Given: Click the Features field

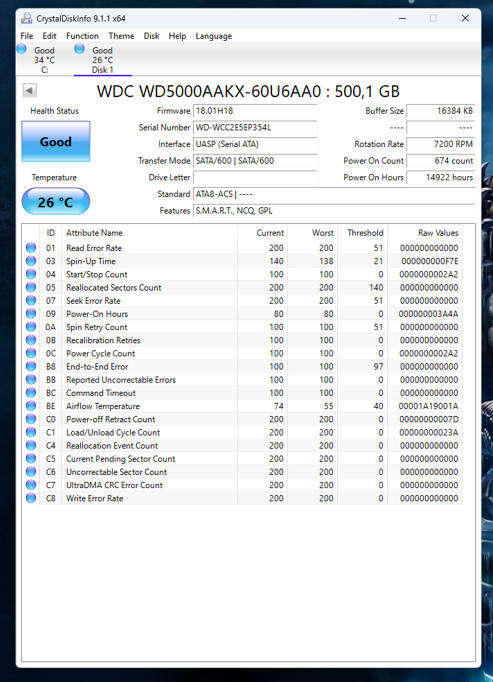Looking at the screenshot, I should (x=334, y=211).
